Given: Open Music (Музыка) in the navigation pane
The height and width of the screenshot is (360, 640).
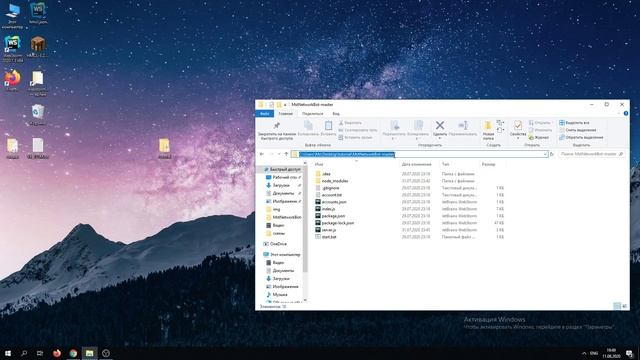Looking at the screenshot, I should pyautogui.click(x=276, y=294).
